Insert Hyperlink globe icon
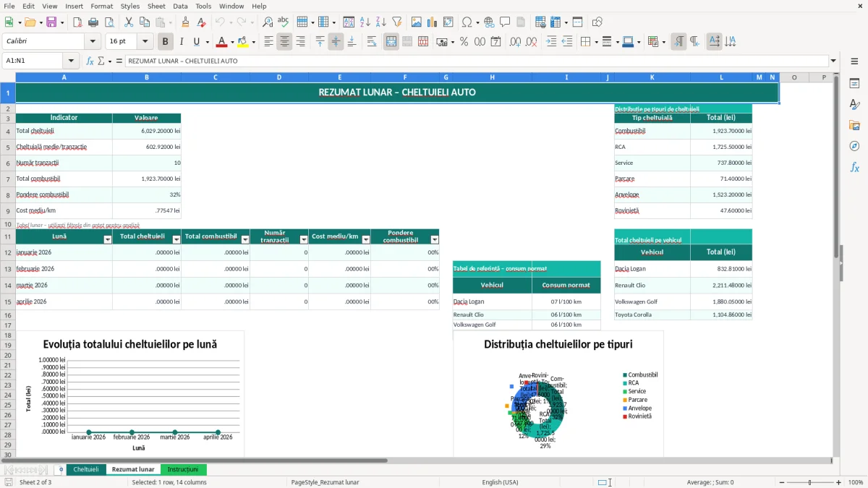 [489, 22]
